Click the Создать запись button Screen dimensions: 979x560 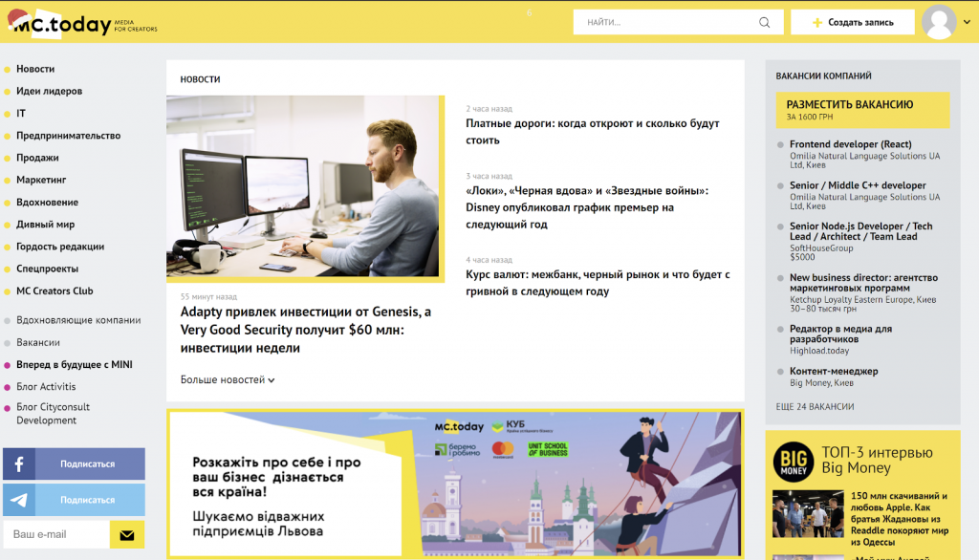[852, 23]
